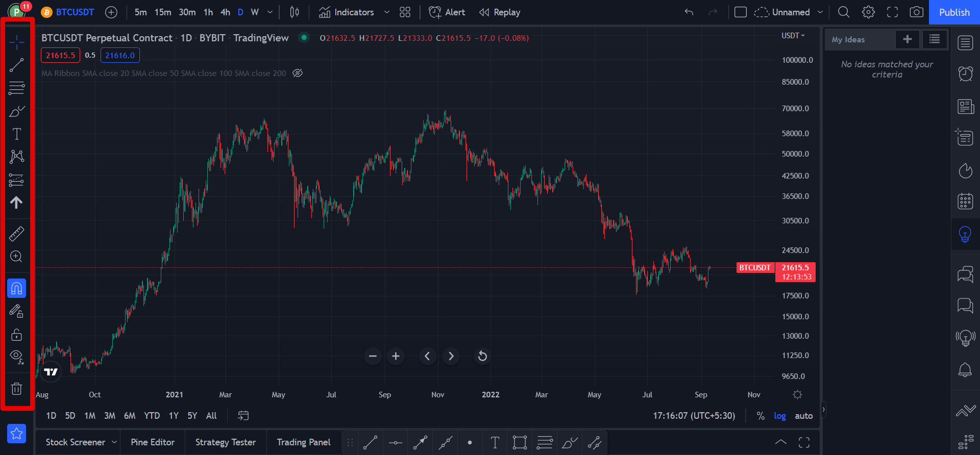Open the Trading Panel tab
980x455 pixels.
point(304,442)
